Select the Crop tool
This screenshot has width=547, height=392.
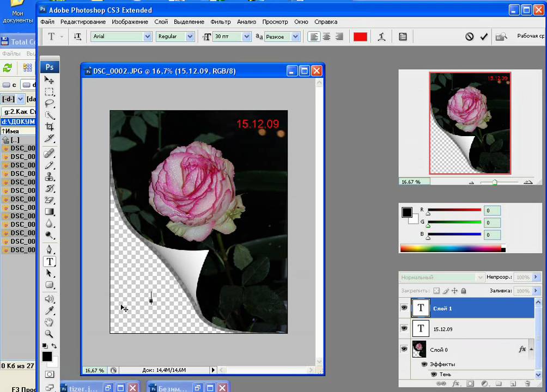coord(49,127)
